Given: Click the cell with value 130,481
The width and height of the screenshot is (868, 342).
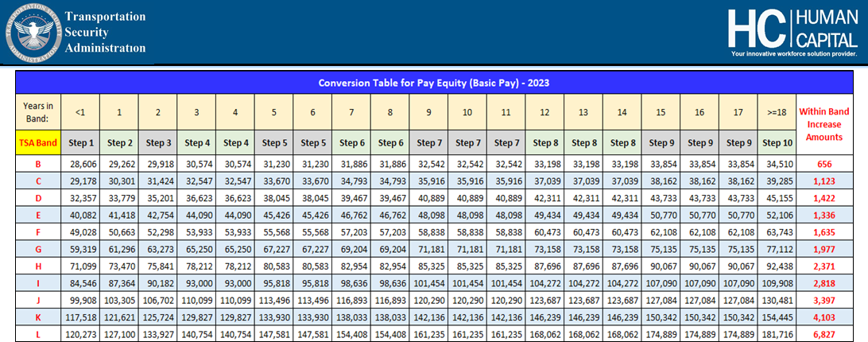Looking at the screenshot, I should point(777,301).
